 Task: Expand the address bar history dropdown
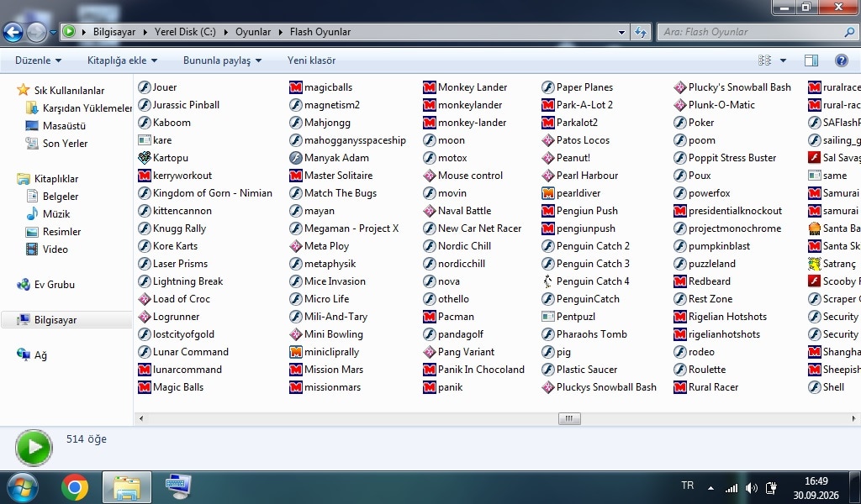click(621, 32)
